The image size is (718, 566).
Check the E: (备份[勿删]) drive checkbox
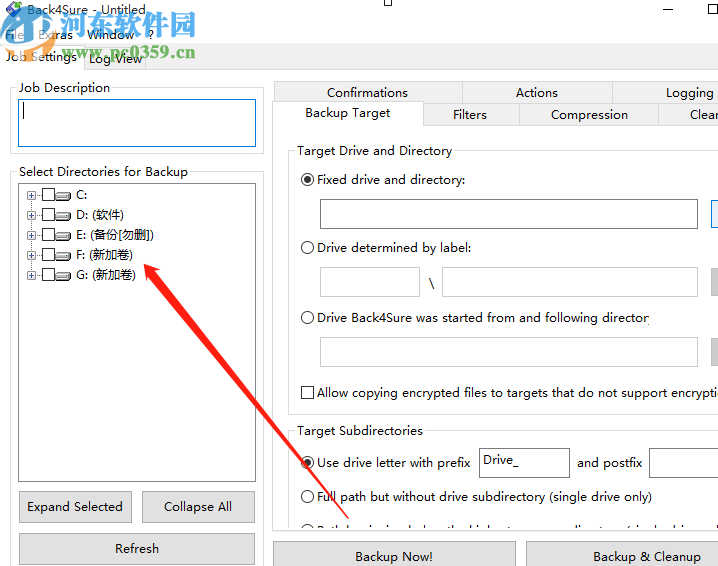tap(48, 234)
